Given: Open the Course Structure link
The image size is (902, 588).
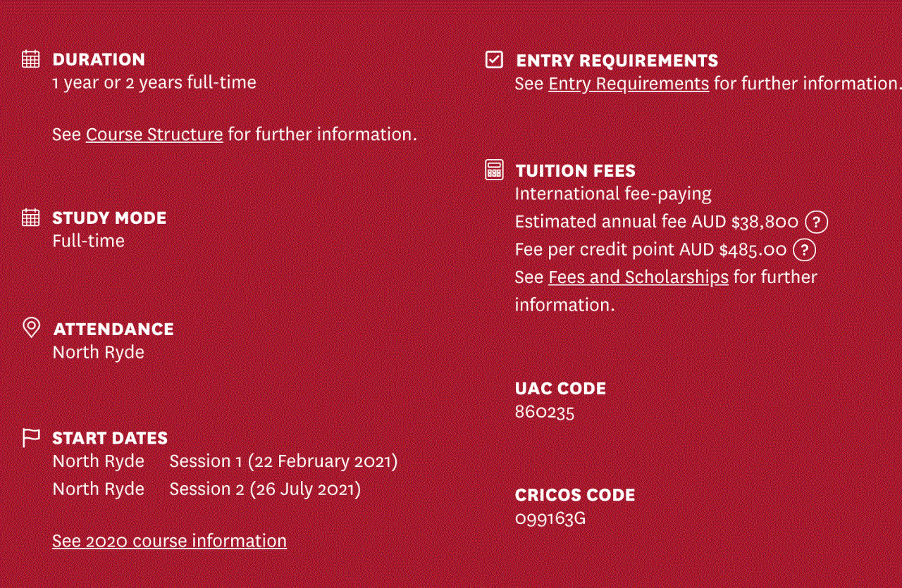Looking at the screenshot, I should pos(154,135).
